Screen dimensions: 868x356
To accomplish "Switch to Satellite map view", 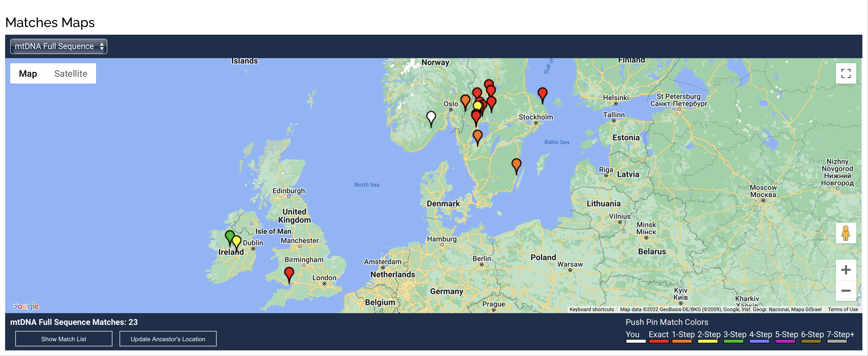I will (x=71, y=74).
